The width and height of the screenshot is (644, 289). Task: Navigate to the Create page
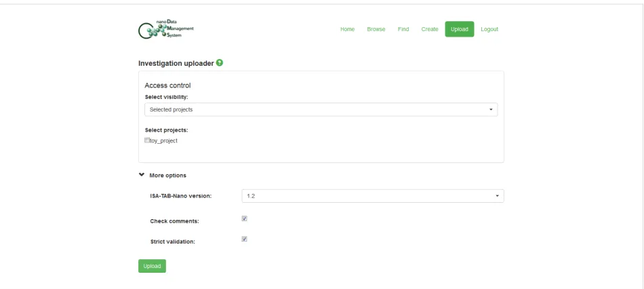click(x=430, y=29)
